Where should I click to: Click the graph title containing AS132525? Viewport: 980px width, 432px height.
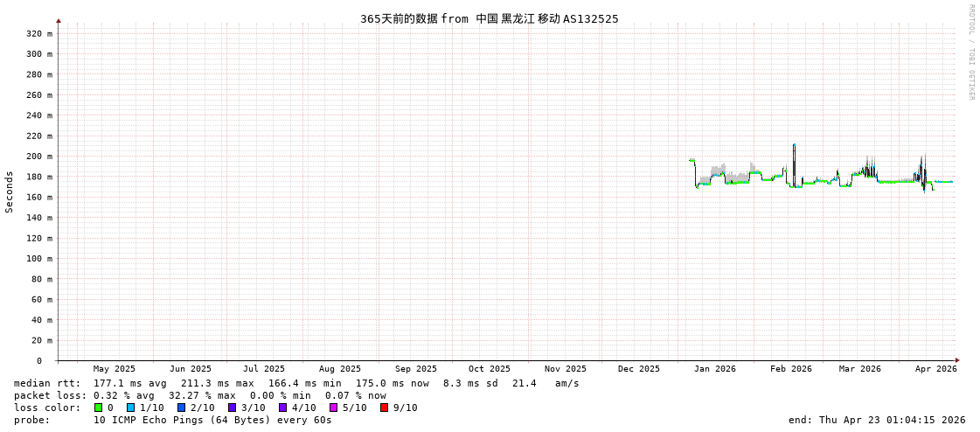[489, 18]
